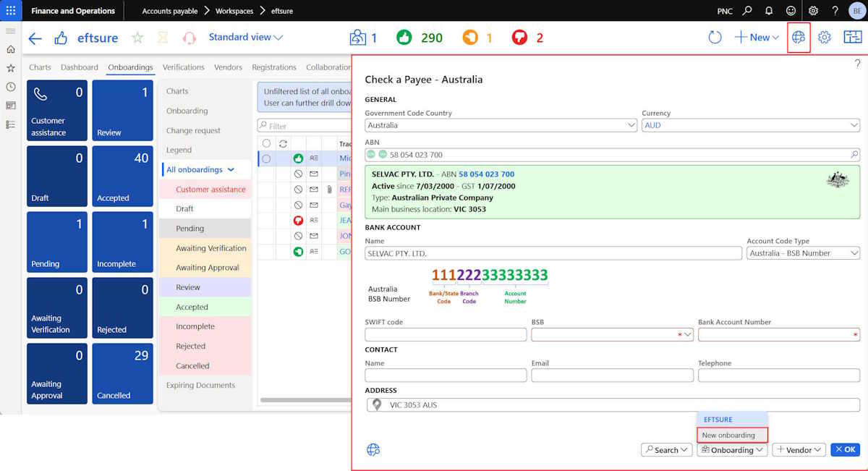The width and height of the screenshot is (868, 471).
Task: Open the Accepted 40 tile
Action: [123, 176]
